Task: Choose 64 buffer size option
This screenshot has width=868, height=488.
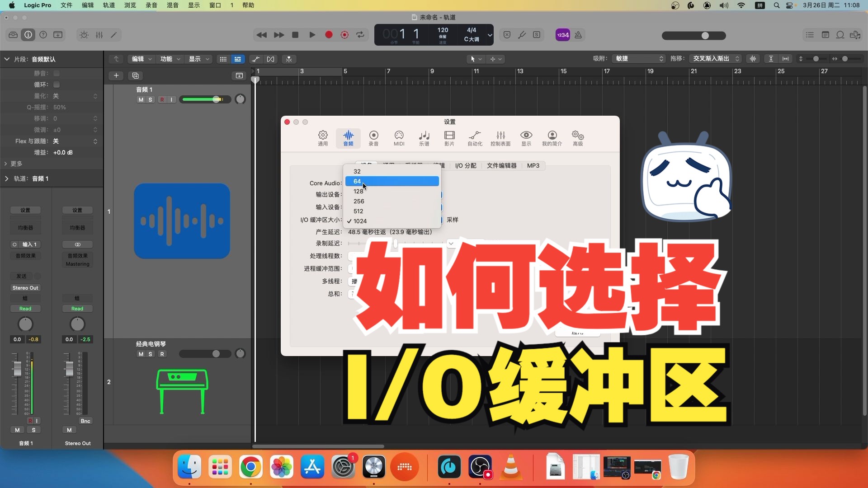Action: point(392,181)
